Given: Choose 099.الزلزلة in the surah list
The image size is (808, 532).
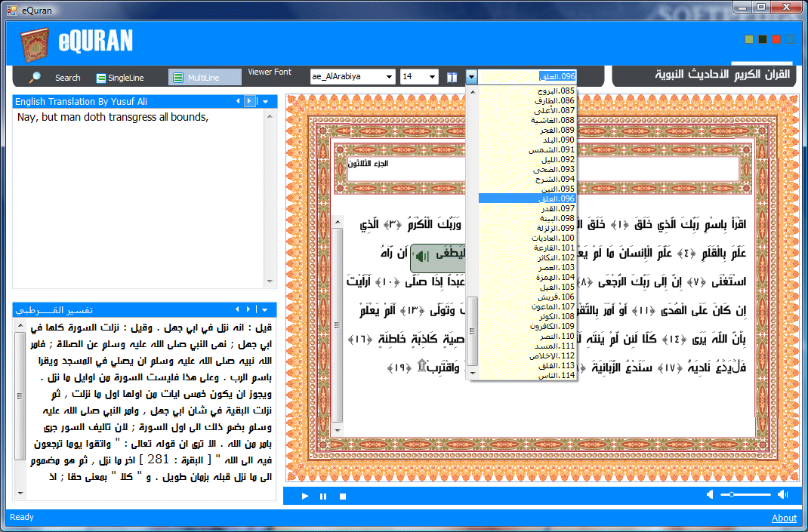Looking at the screenshot, I should pos(527,228).
